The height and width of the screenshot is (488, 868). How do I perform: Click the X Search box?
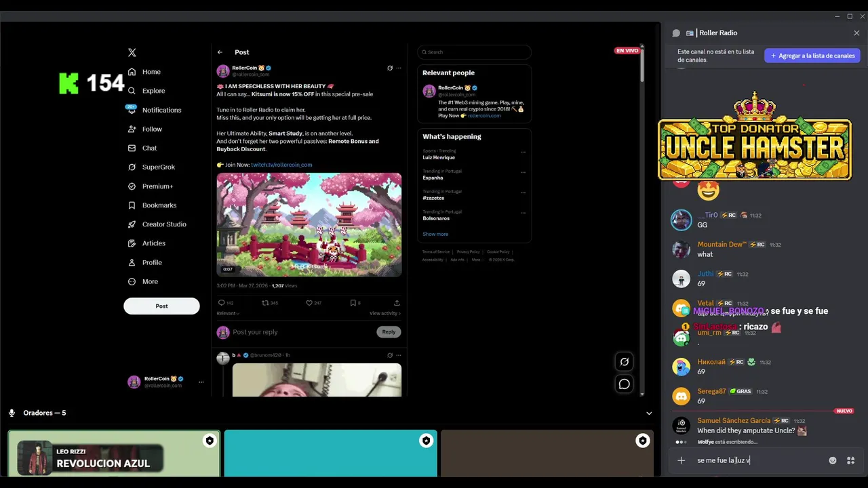point(474,52)
